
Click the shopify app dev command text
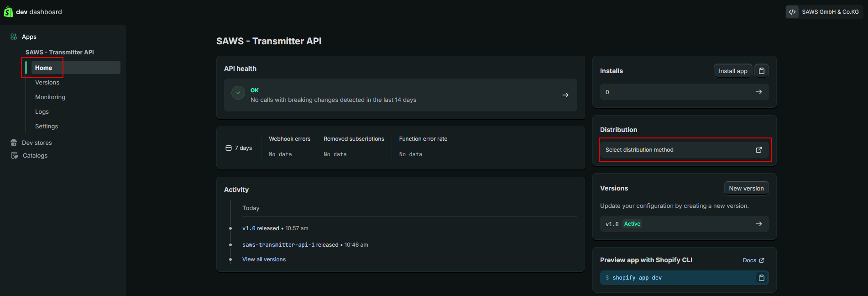click(637, 278)
